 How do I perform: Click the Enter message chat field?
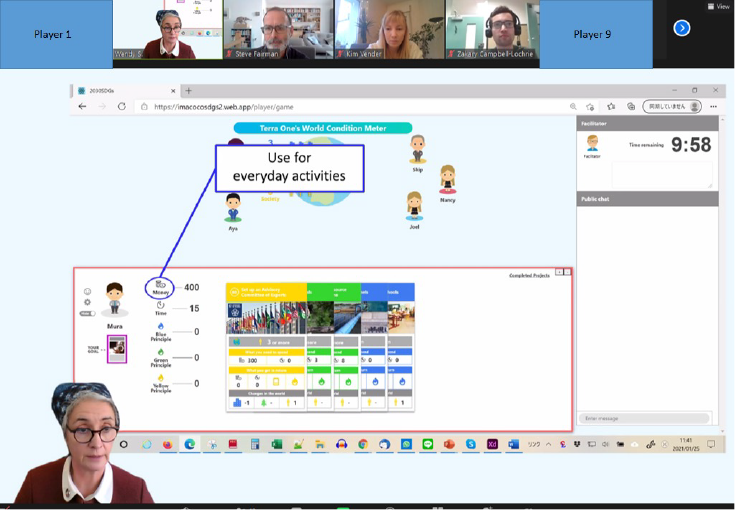click(x=645, y=418)
